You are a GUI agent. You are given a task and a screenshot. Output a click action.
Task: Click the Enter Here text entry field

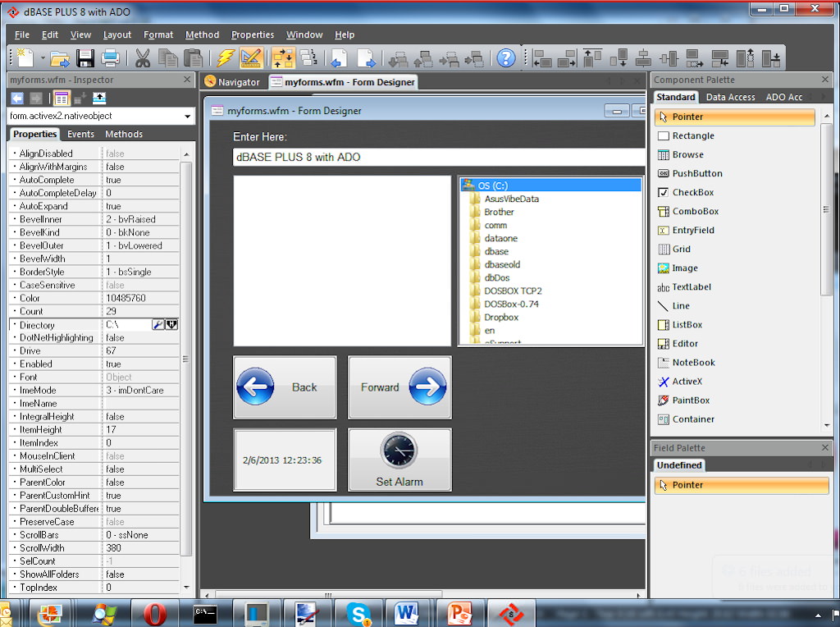[x=440, y=158]
